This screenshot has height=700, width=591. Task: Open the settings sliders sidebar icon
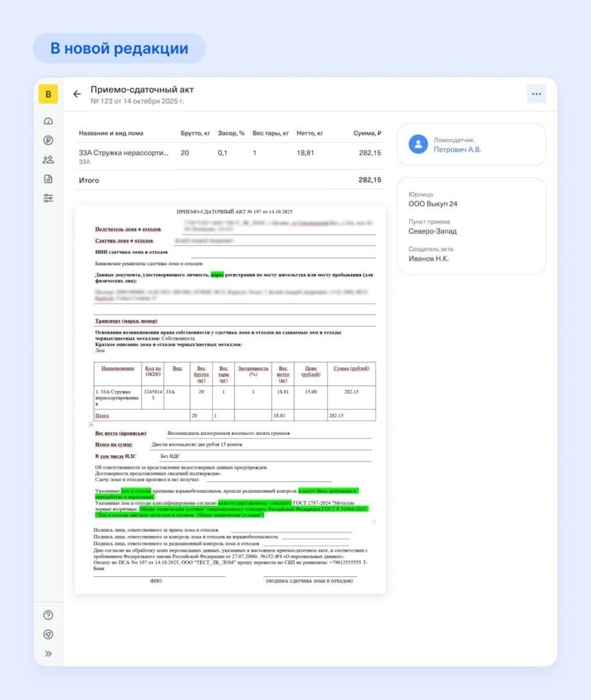(48, 198)
